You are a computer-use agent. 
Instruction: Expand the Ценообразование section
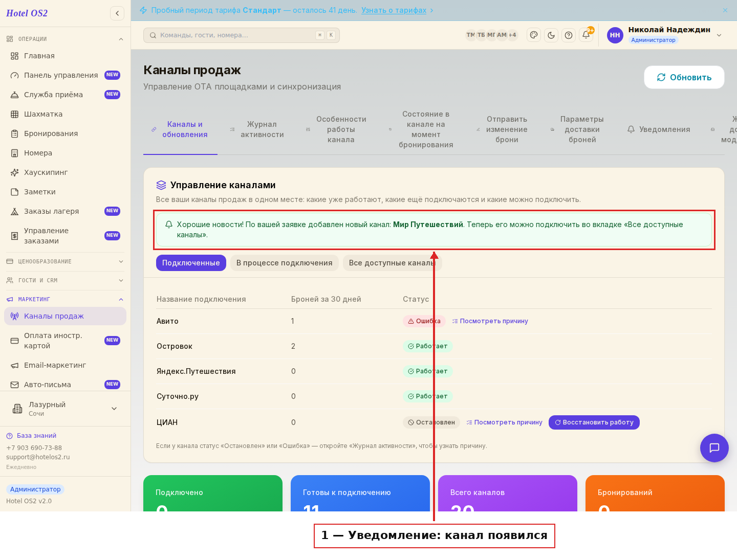(x=65, y=261)
